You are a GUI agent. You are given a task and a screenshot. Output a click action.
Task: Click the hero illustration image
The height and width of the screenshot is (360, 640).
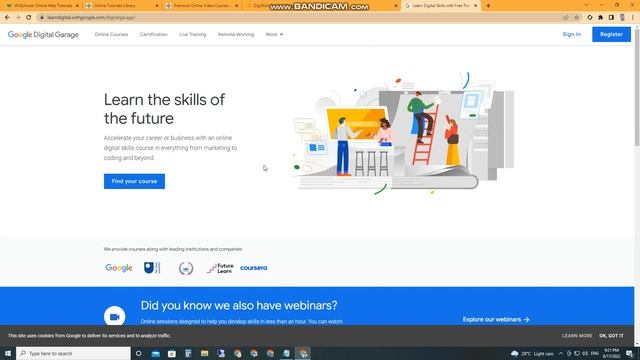tap(404, 133)
